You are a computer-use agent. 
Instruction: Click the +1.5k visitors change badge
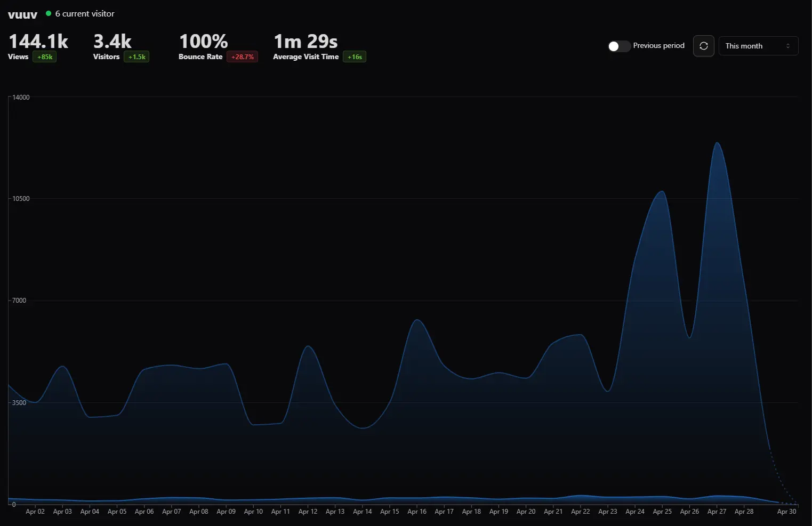(136, 57)
